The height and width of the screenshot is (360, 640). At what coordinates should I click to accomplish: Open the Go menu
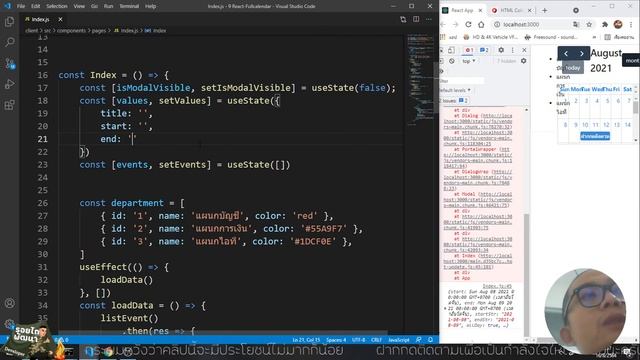[x=94, y=6]
